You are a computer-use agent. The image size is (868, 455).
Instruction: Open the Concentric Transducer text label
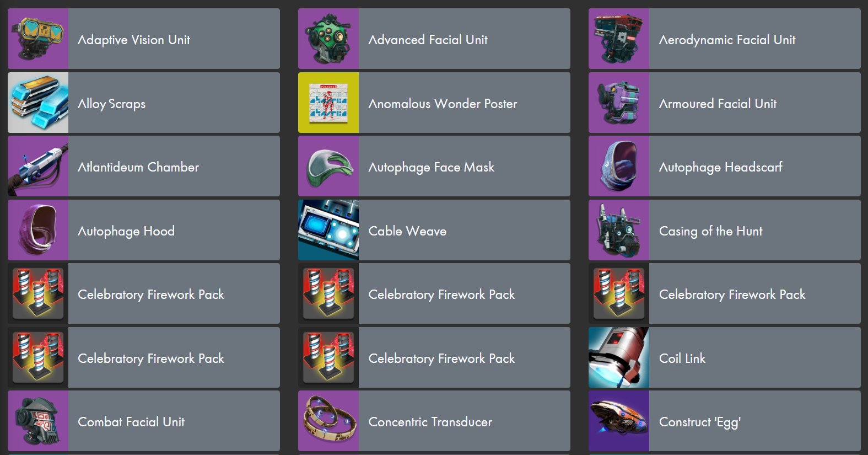(430, 422)
